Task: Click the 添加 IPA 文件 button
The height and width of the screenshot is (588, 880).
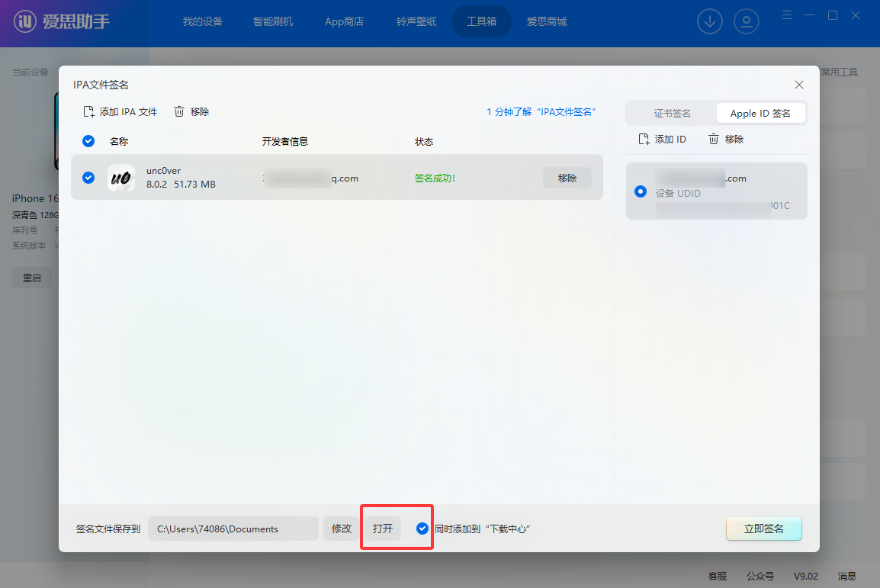Action: 120,112
